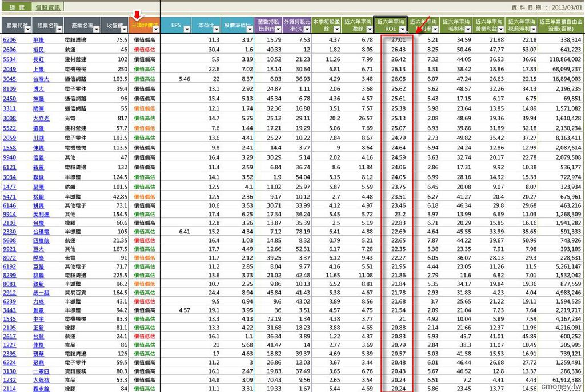The height and width of the screenshot is (392, 585).
Task: Select the cash flow cell 118,864,002
Action: click(565, 59)
